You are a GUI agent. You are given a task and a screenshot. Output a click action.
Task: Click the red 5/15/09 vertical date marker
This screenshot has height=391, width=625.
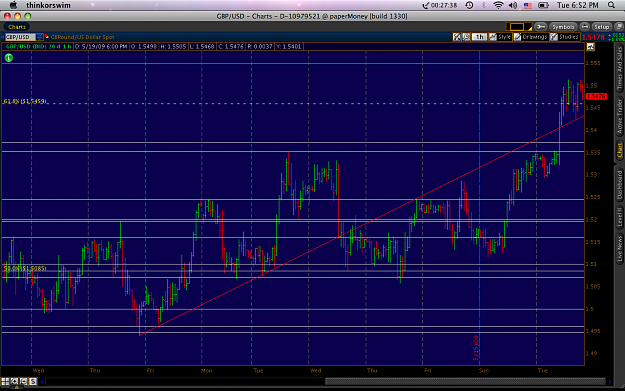coord(477,348)
